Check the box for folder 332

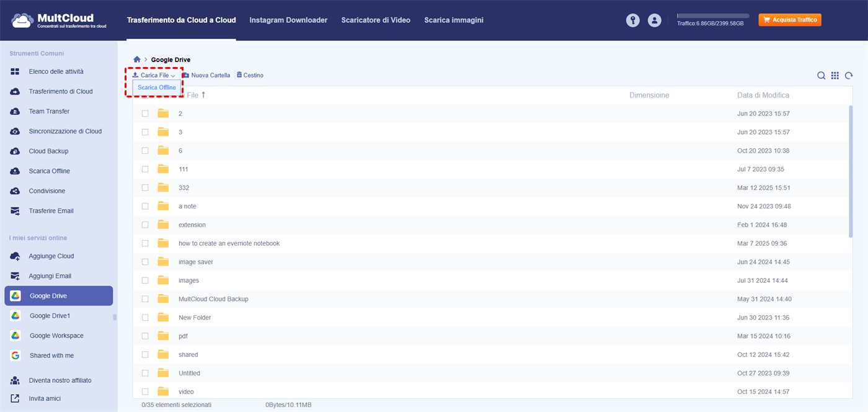[x=145, y=187]
